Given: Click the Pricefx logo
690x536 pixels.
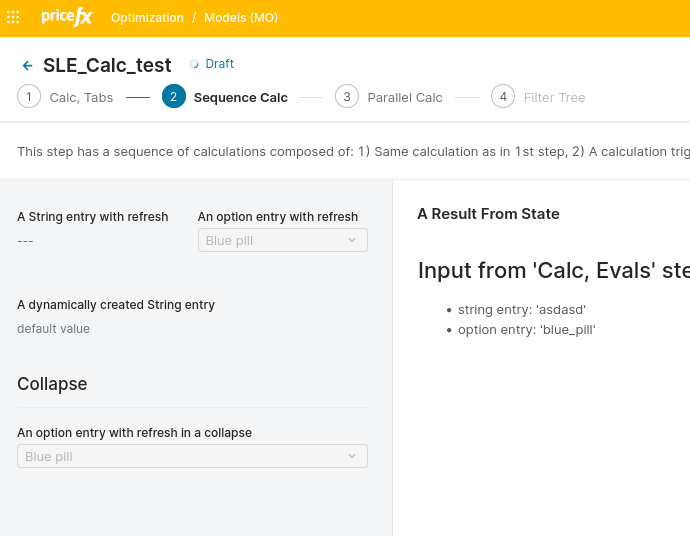Looking at the screenshot, I should tap(67, 17).
